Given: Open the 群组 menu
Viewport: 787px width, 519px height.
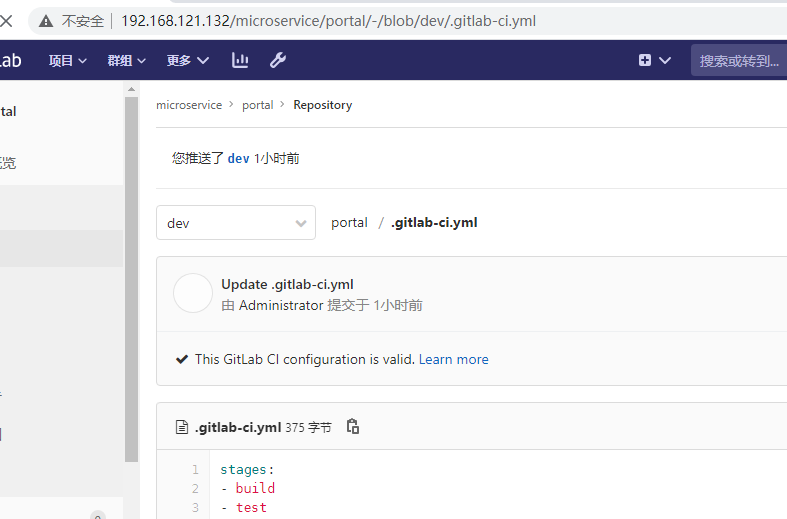Looking at the screenshot, I should [126, 61].
